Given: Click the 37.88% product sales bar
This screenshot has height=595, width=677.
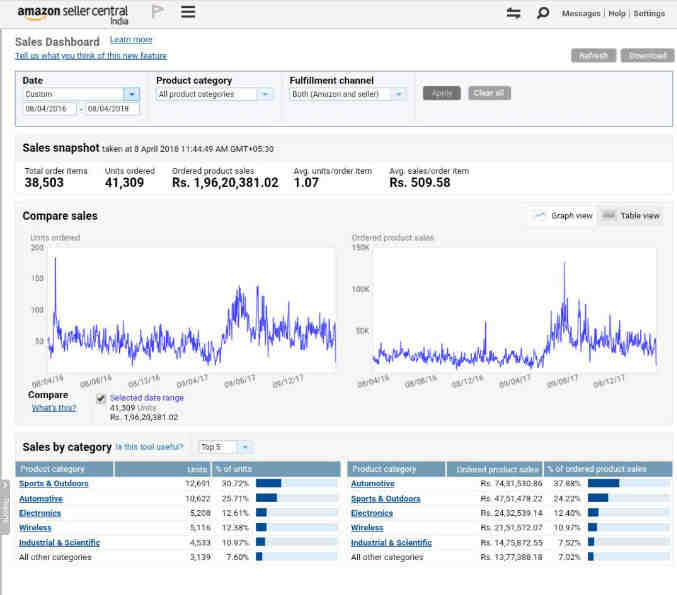Looking at the screenshot, I should click(629, 483).
